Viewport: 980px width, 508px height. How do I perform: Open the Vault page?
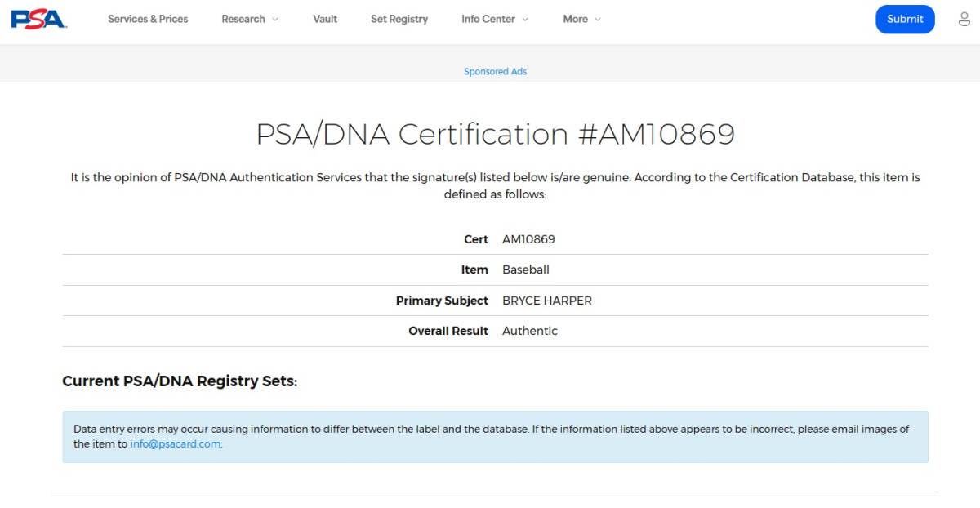click(x=325, y=19)
